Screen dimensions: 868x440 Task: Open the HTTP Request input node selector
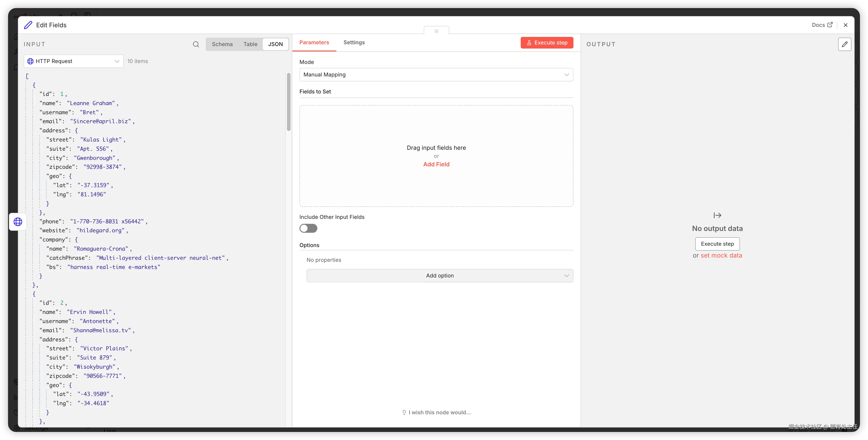[74, 61]
